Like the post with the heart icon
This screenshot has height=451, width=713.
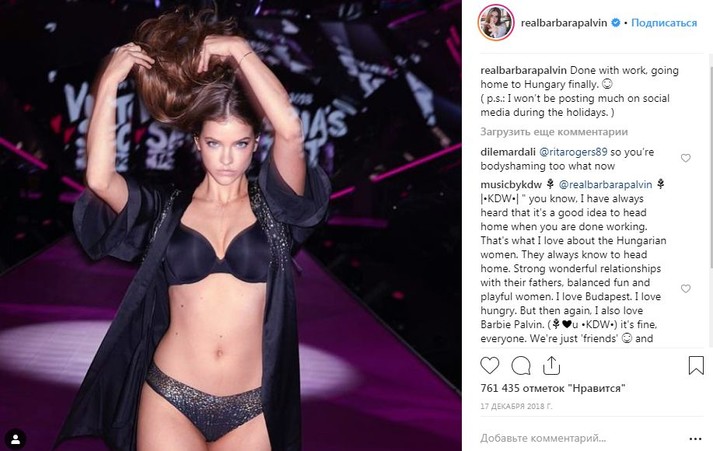click(490, 366)
